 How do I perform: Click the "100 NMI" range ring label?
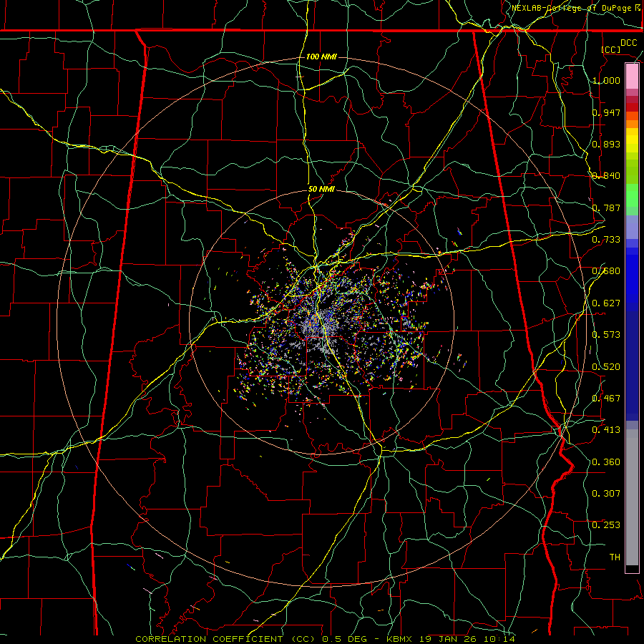pos(321,57)
